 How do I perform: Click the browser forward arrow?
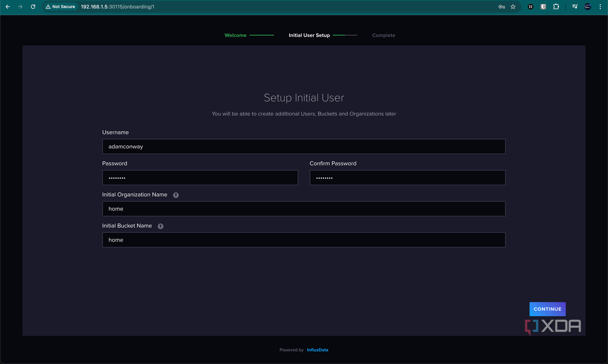click(x=20, y=6)
